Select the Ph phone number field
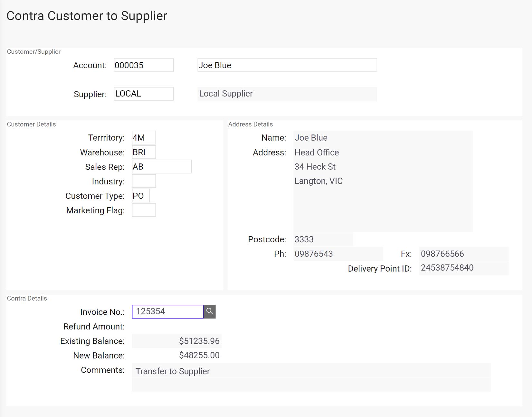532x417 pixels. (338, 254)
